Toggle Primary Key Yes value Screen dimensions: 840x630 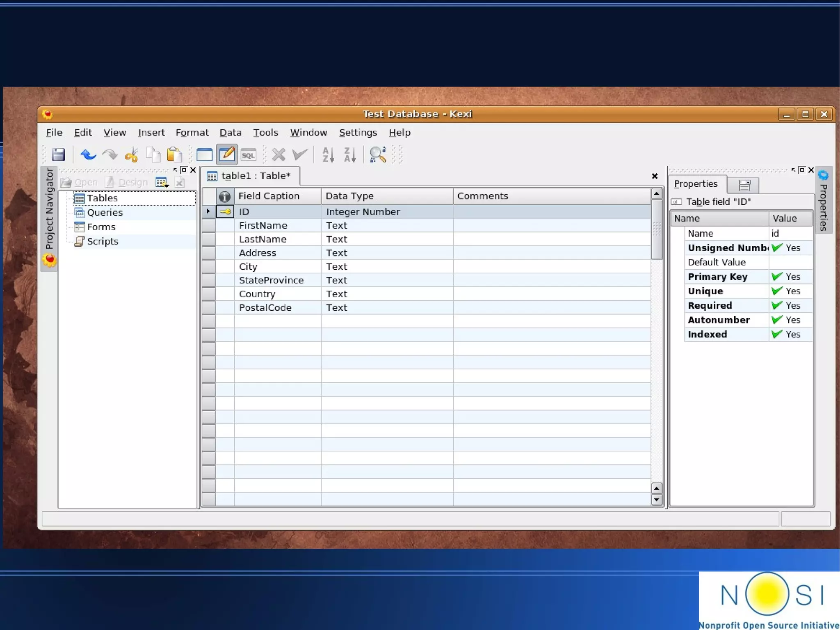pos(790,277)
